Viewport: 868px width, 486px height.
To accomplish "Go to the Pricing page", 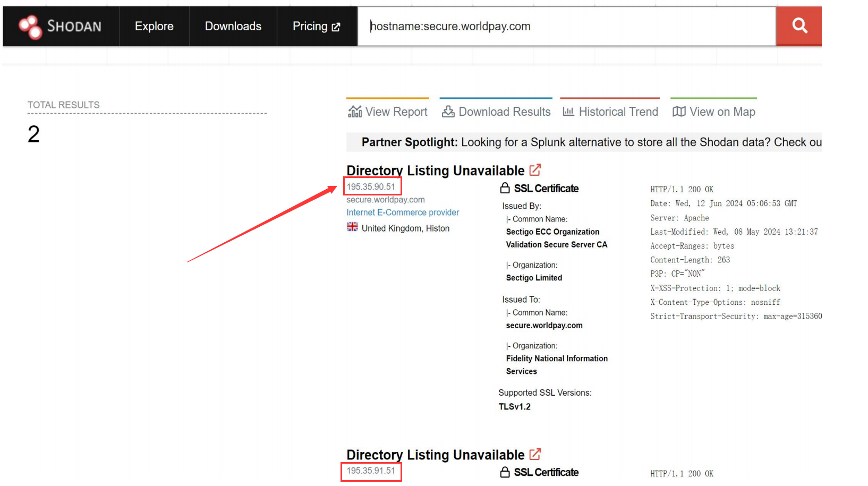I will pos(316,27).
